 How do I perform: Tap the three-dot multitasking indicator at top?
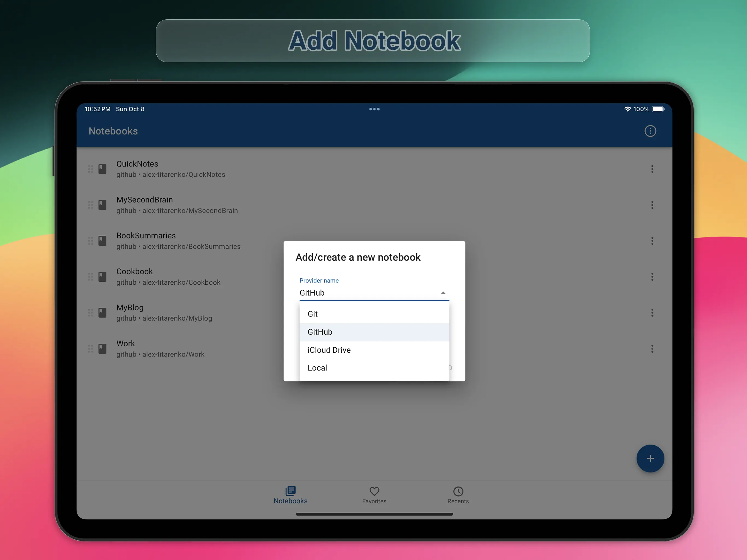click(x=374, y=109)
